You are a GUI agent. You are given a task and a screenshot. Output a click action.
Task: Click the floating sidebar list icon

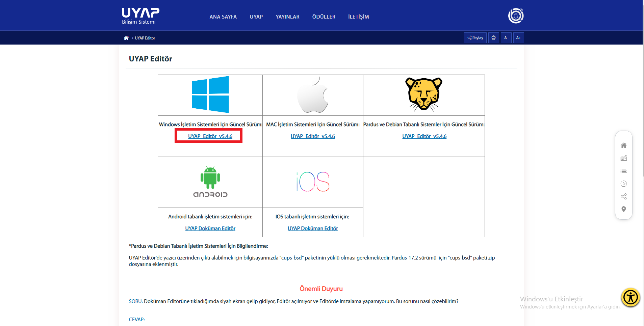coord(623,171)
